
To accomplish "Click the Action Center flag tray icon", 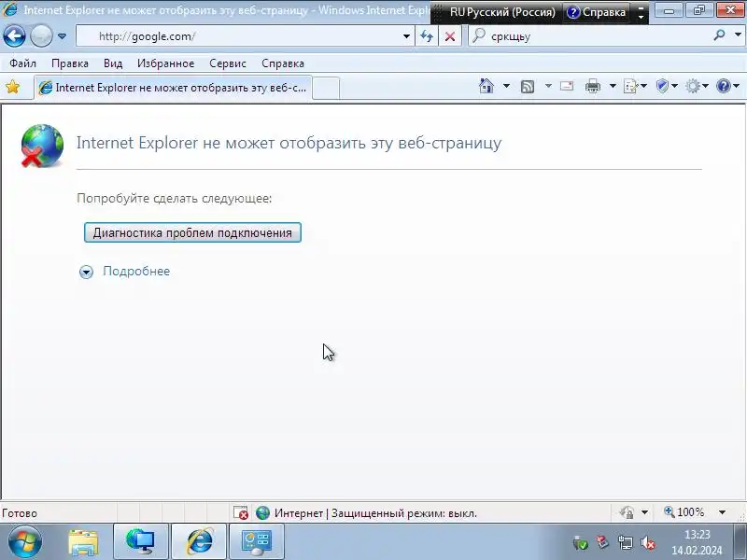I will [602, 542].
